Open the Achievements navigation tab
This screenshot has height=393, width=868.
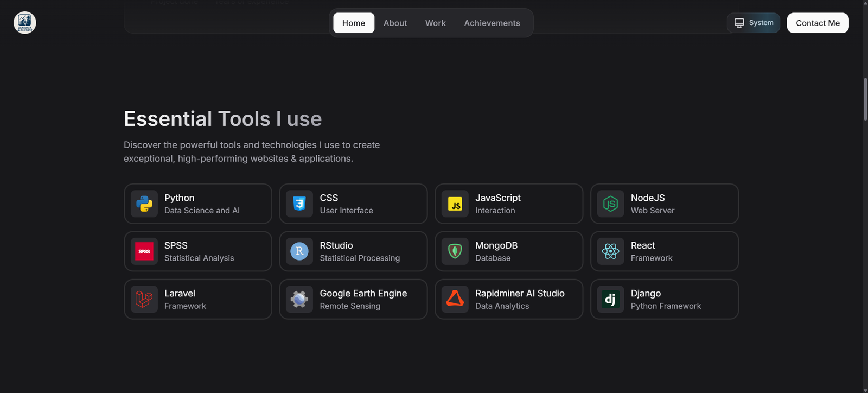(492, 23)
